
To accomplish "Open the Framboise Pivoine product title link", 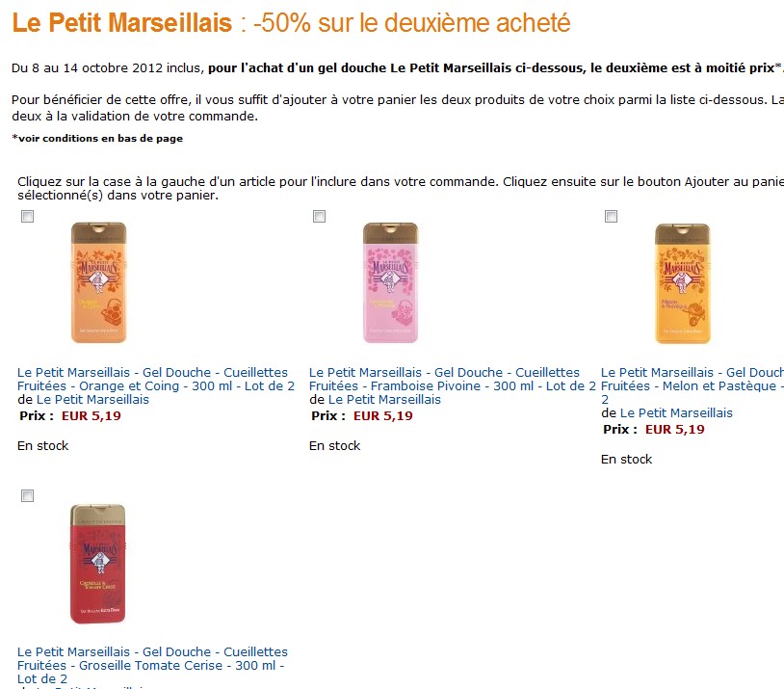I will pyautogui.click(x=453, y=380).
